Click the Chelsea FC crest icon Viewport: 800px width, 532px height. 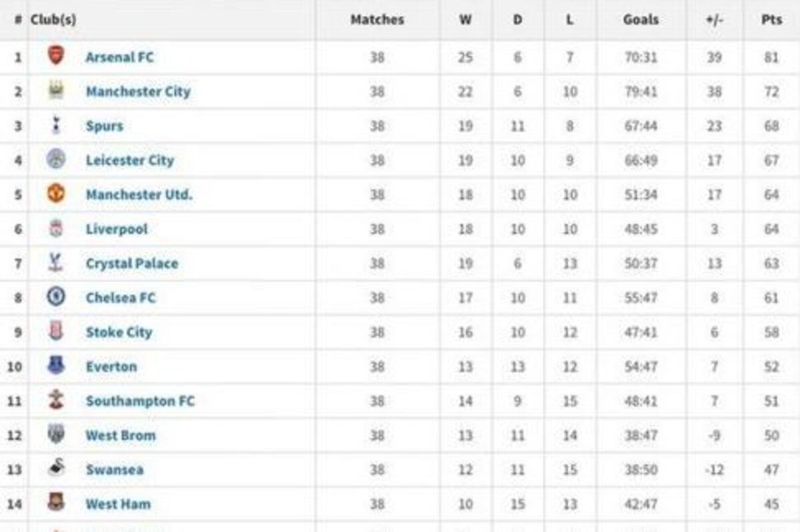click(55, 297)
